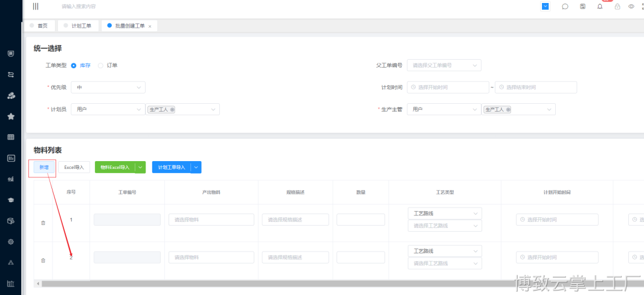The width and height of the screenshot is (644, 295).
Task: Click 产出物料 column header
Action: [211, 192]
